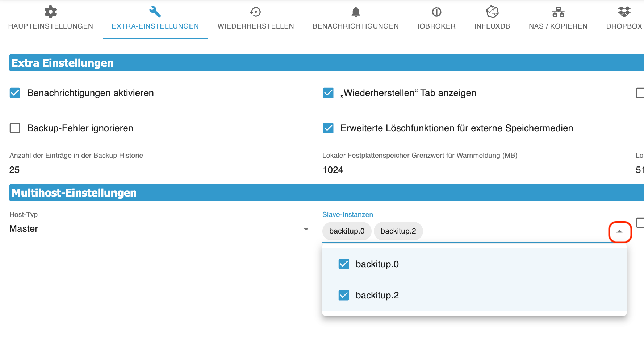Go to the Benachrichtigungen tab
This screenshot has height=338, width=644.
(x=356, y=26)
